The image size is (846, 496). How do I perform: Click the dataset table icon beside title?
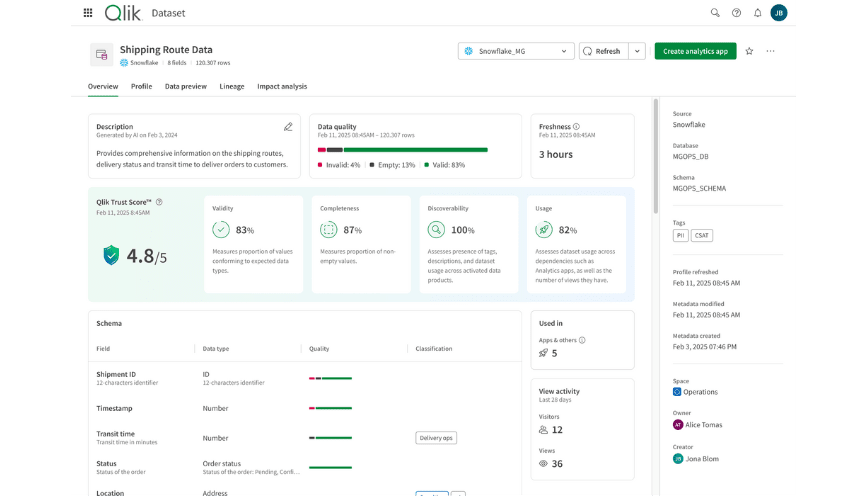click(x=101, y=55)
